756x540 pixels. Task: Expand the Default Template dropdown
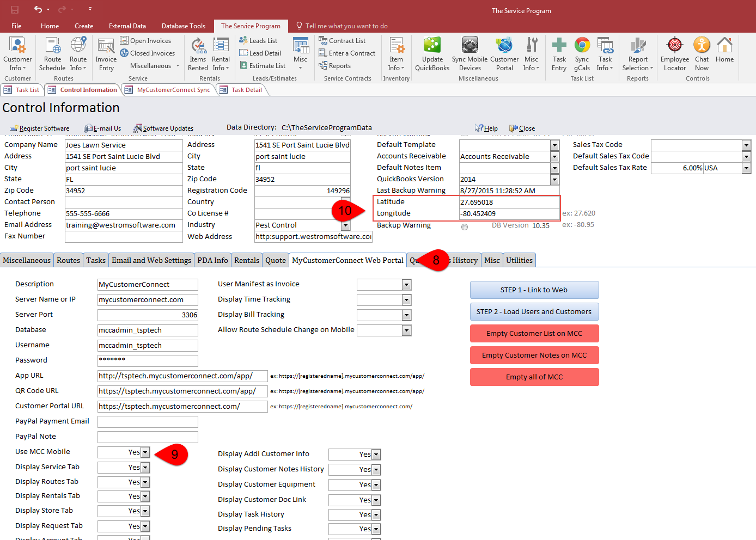click(x=554, y=145)
